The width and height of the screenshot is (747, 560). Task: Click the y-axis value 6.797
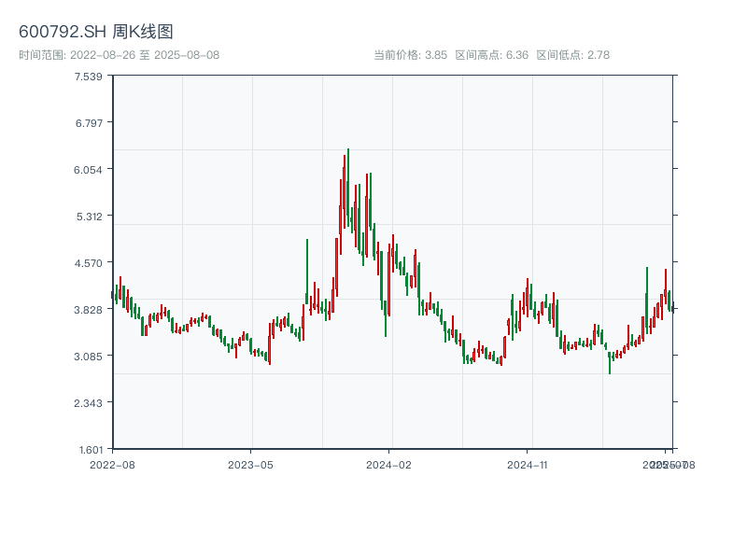point(89,123)
